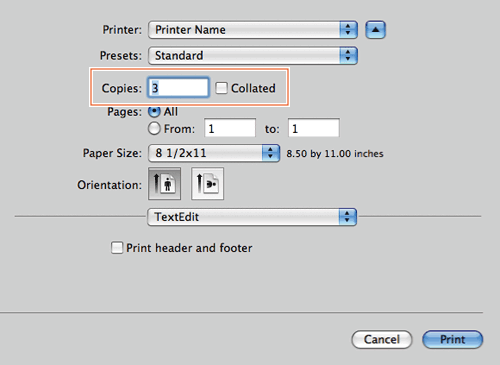Click the Cancel button
This screenshot has height=365, width=500.
(382, 339)
